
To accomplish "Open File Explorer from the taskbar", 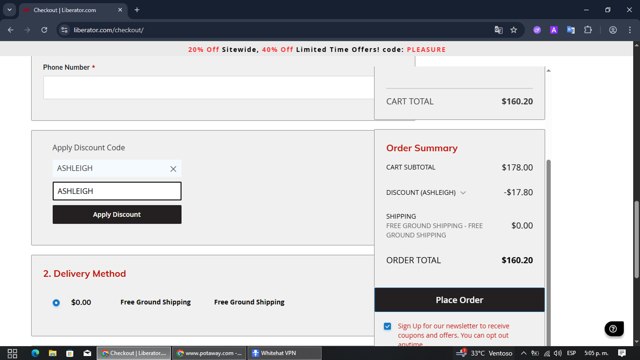I will click(x=53, y=353).
